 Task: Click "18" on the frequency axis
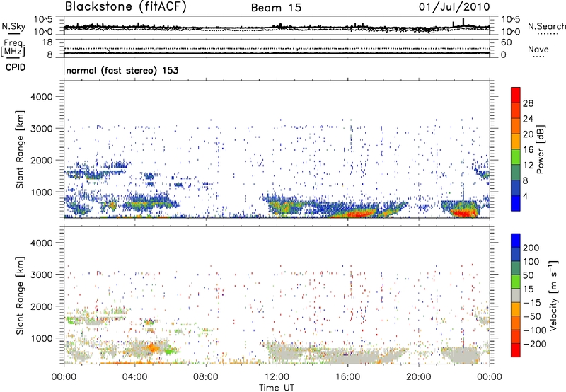[x=47, y=42]
